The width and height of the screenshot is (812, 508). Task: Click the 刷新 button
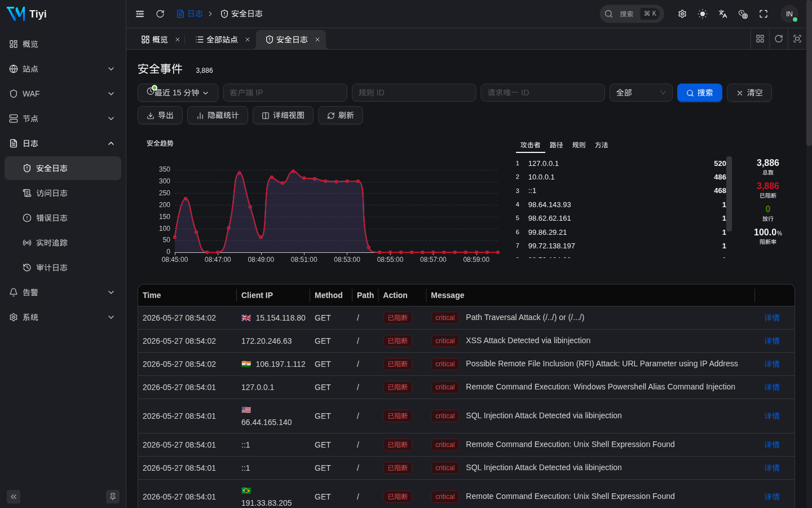[x=341, y=115]
